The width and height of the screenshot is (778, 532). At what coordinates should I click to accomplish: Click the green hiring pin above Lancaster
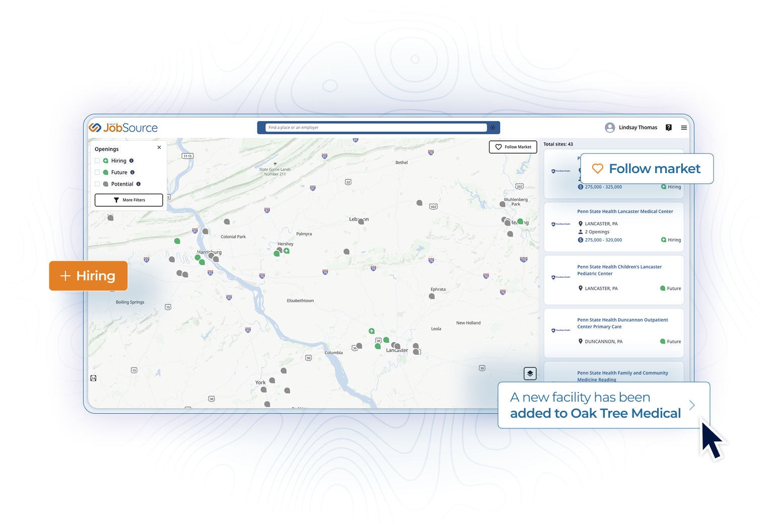point(372,331)
